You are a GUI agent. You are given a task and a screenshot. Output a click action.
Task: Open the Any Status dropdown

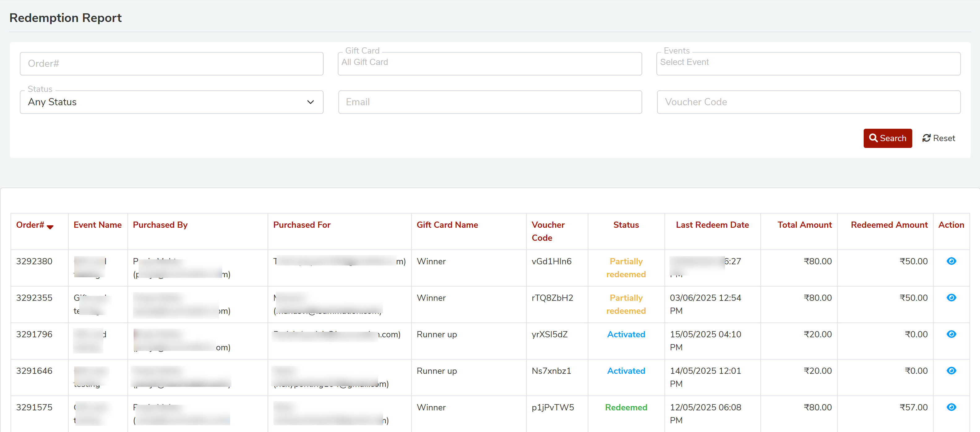point(172,102)
